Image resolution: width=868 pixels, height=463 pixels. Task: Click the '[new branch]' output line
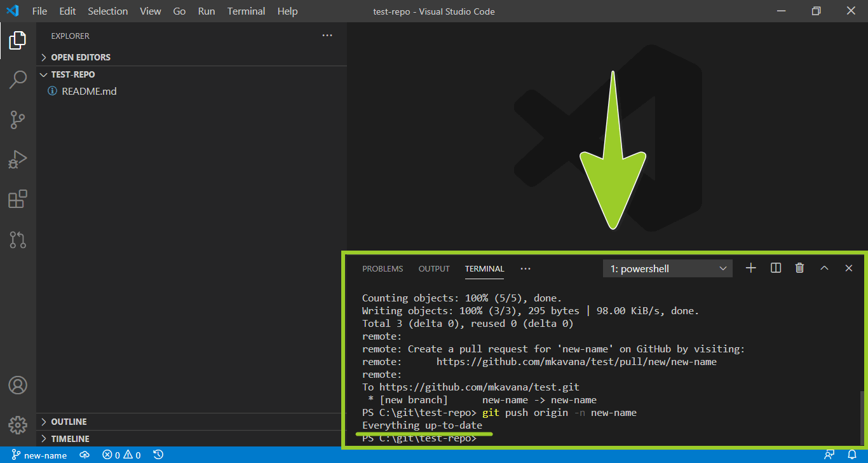[x=482, y=400]
